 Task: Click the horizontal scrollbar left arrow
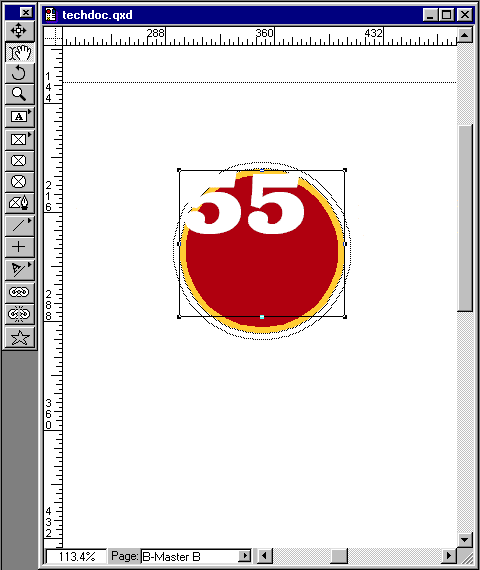click(x=265, y=556)
